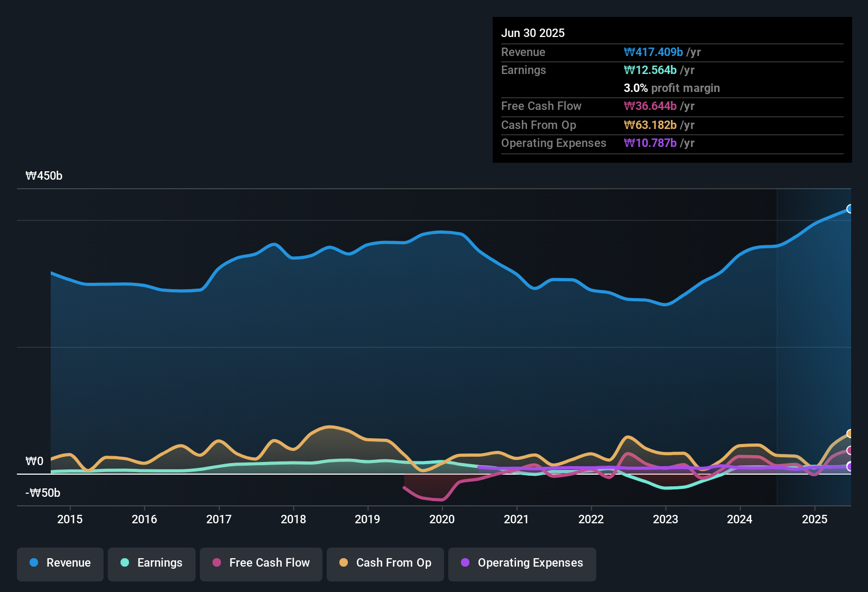Select the blue Revenue legend dot

point(33,563)
